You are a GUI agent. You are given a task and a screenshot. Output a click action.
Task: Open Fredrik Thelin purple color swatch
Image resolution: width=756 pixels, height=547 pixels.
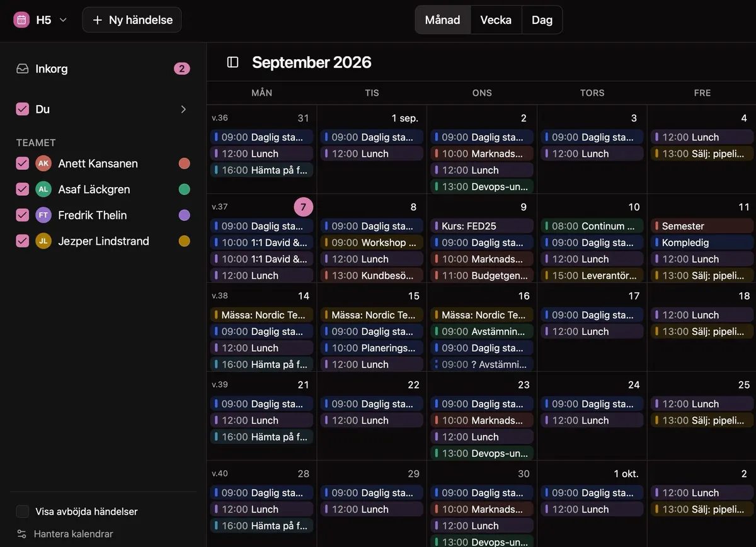[x=184, y=215]
